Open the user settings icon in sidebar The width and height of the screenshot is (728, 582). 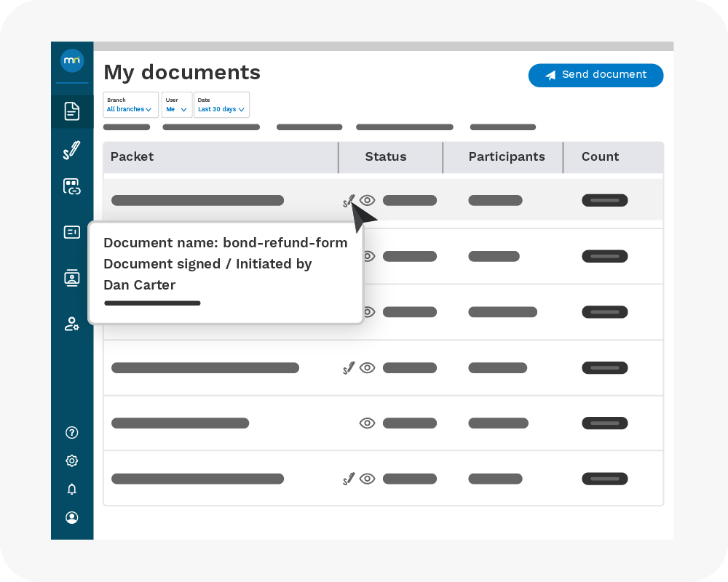pos(72,324)
